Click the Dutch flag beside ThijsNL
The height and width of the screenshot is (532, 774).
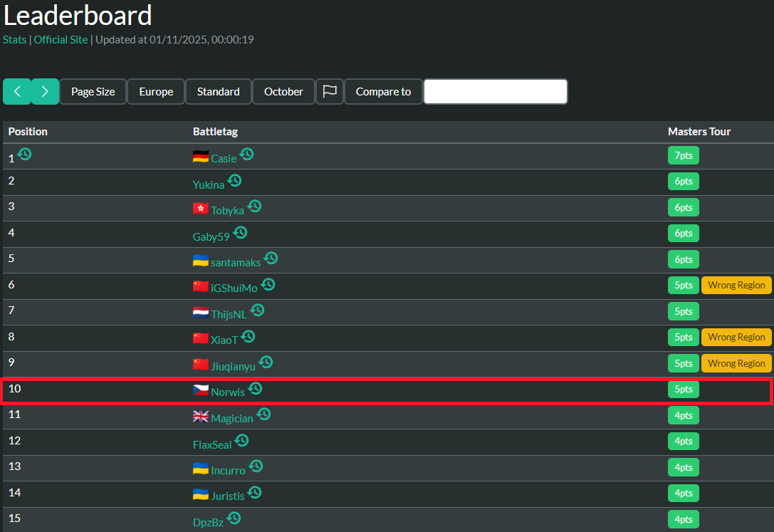[x=200, y=313]
